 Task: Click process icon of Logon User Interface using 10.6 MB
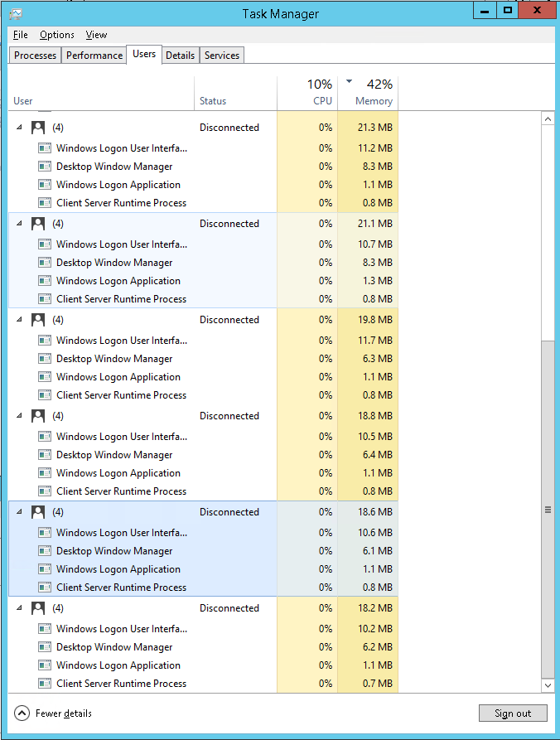[x=45, y=533]
